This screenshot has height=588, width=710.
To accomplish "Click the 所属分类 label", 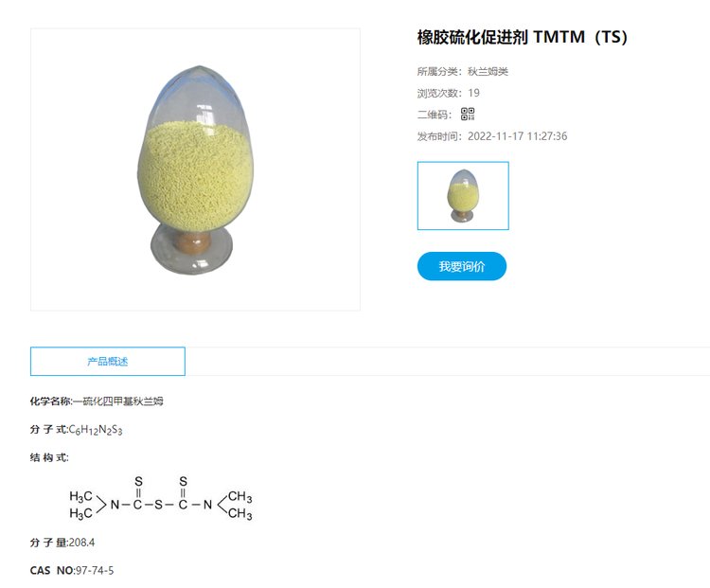I will (x=439, y=71).
